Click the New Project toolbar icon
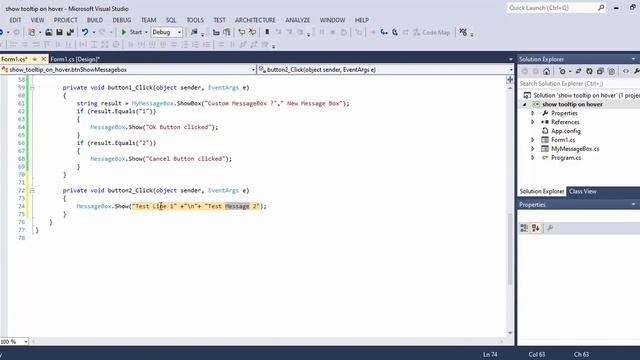This screenshot has height=360, width=640. tap(31, 32)
